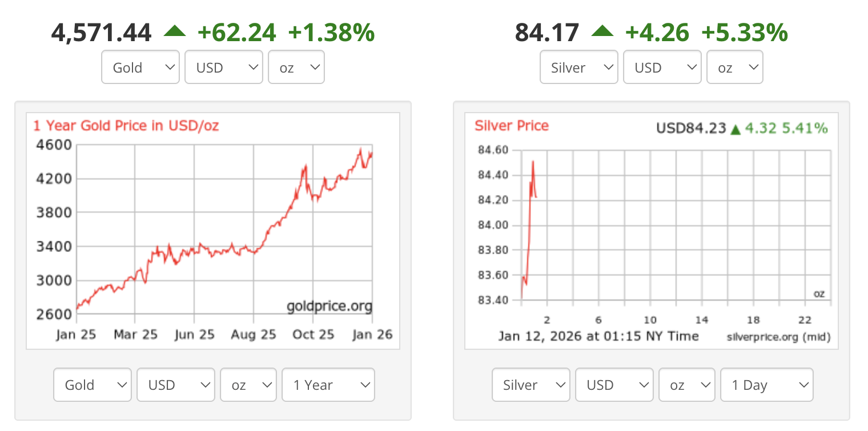Viewport: 868px width, 431px height.
Task: Click the green up-arrow beside the silver price
Action: [x=603, y=31]
